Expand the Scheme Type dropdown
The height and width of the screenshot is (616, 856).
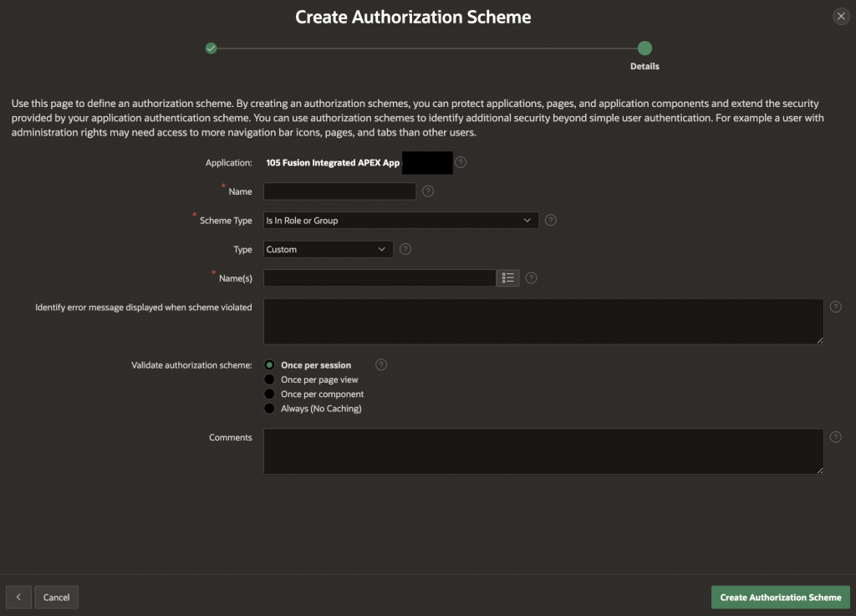coord(401,221)
